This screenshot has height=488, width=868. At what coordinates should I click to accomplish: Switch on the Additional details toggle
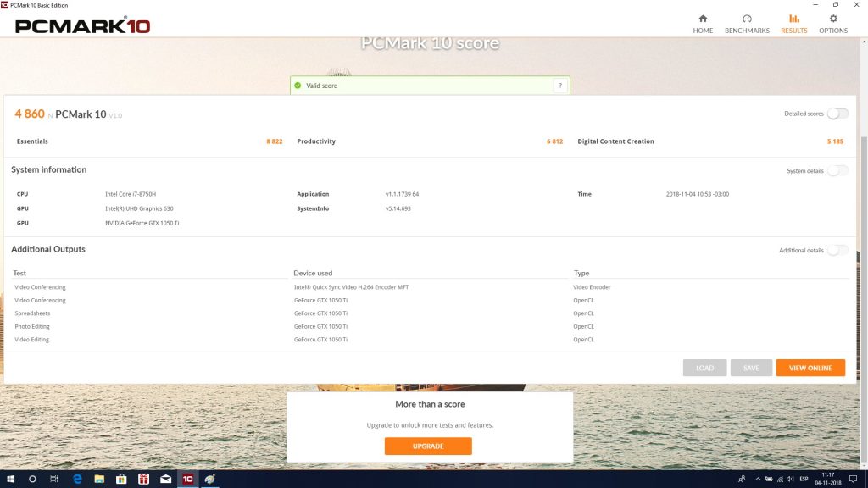[x=837, y=250]
